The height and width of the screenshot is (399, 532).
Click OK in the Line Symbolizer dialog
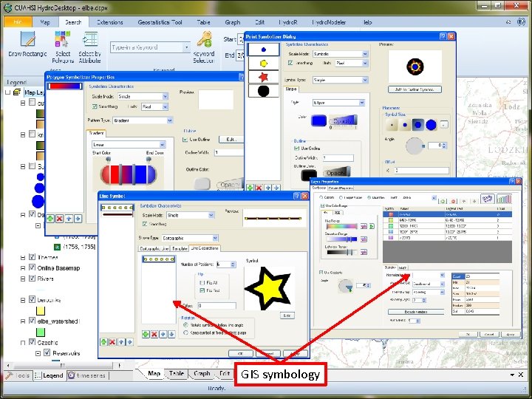[241, 353]
